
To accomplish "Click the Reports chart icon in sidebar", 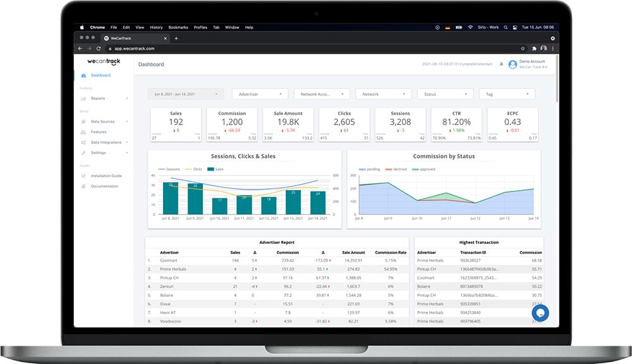I will 83,99.
